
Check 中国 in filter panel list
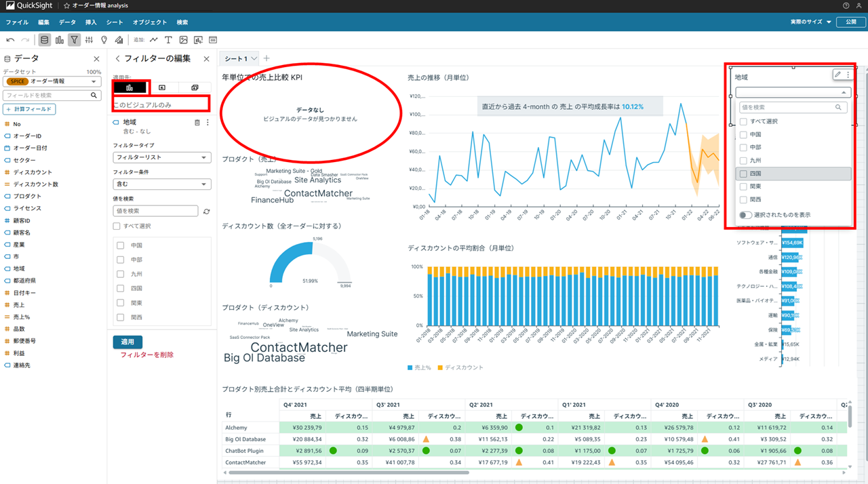point(121,245)
